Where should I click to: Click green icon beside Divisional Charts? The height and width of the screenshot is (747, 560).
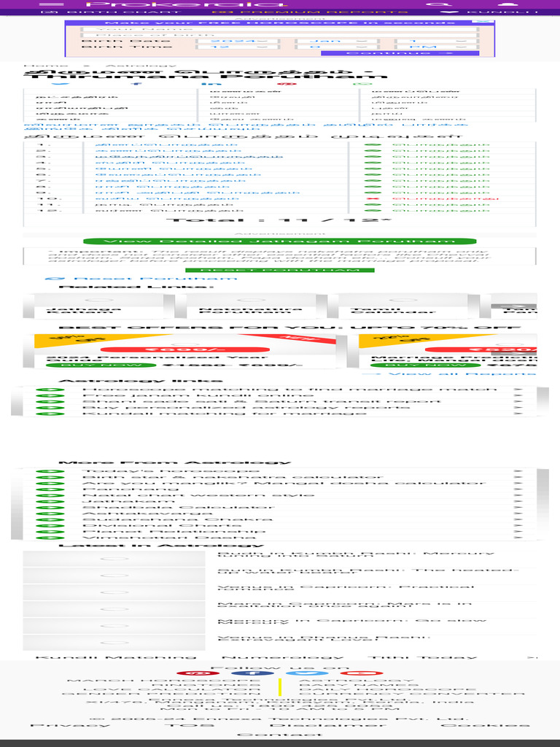[50, 526]
